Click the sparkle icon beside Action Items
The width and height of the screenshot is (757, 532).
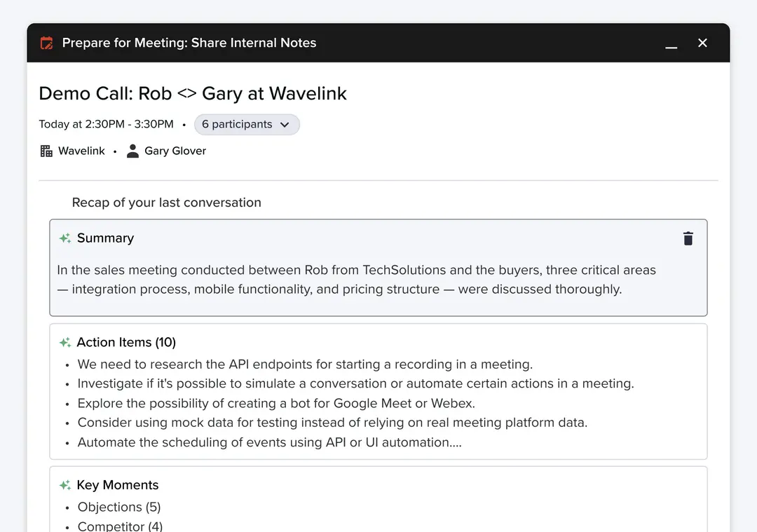(x=64, y=342)
